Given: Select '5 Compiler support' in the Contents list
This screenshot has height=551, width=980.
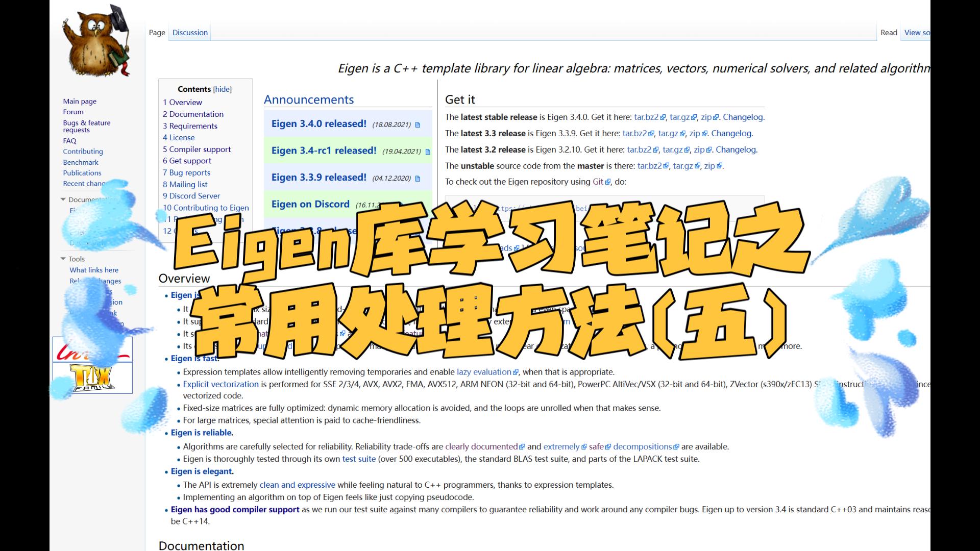Looking at the screenshot, I should (x=197, y=149).
